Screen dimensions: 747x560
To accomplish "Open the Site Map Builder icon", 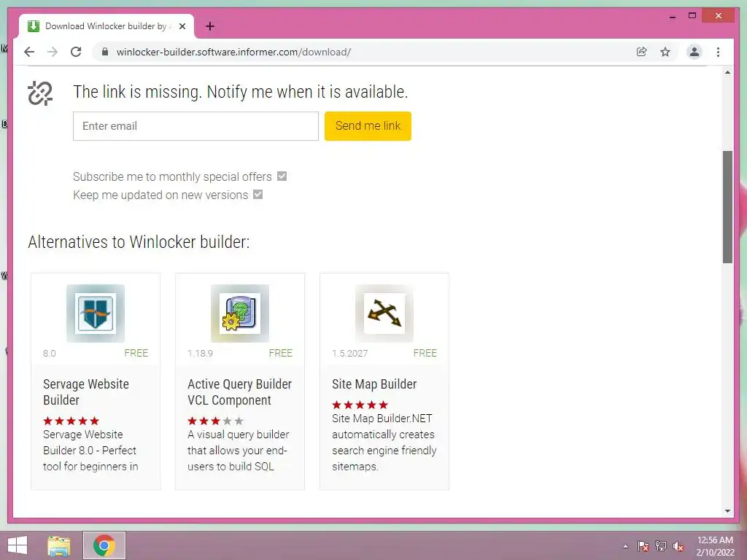I will tap(384, 314).
